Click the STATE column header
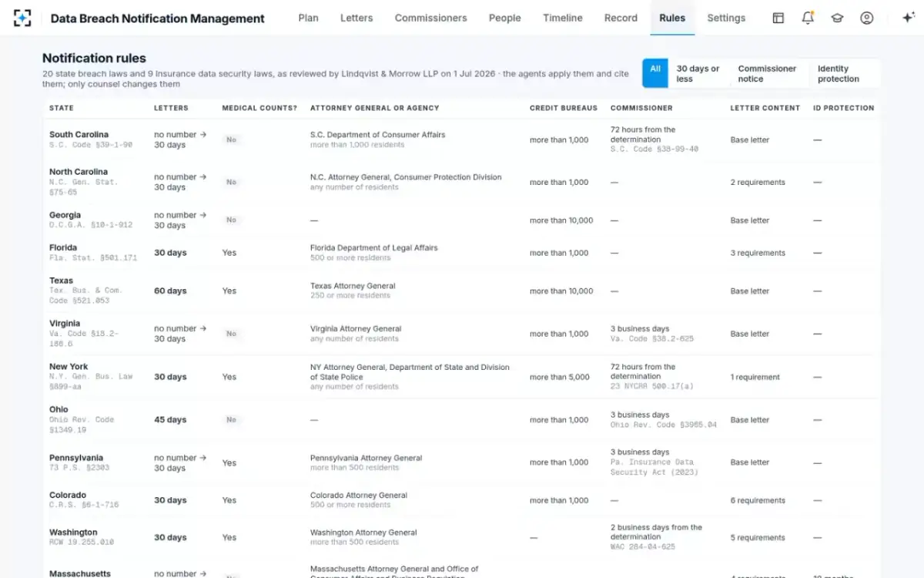Screen dimensions: 924x578 (x=62, y=108)
